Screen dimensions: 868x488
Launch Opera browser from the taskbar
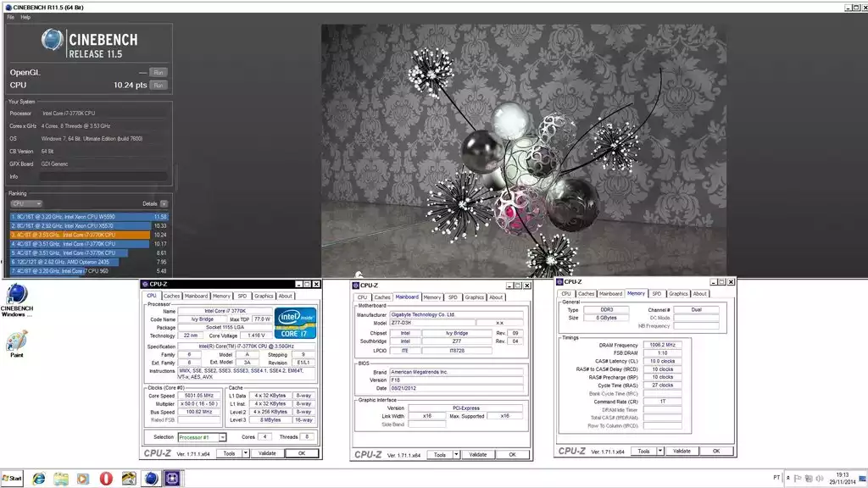(106, 478)
